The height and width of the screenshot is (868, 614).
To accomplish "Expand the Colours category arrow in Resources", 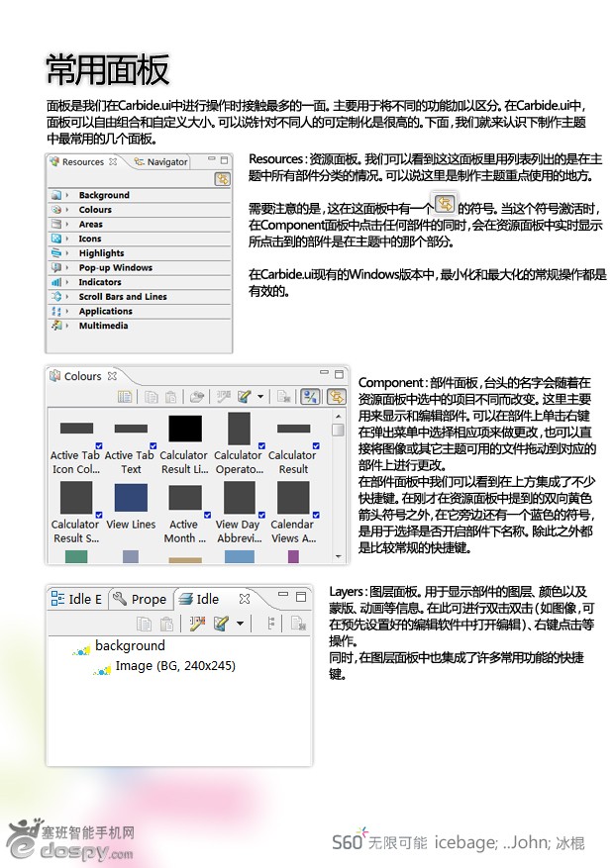I will tap(67, 210).
